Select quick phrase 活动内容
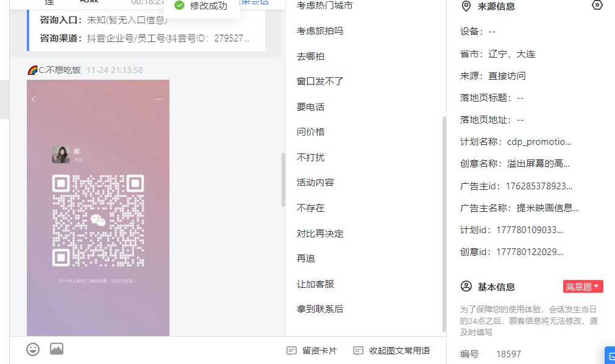The image size is (615, 364). click(x=315, y=183)
